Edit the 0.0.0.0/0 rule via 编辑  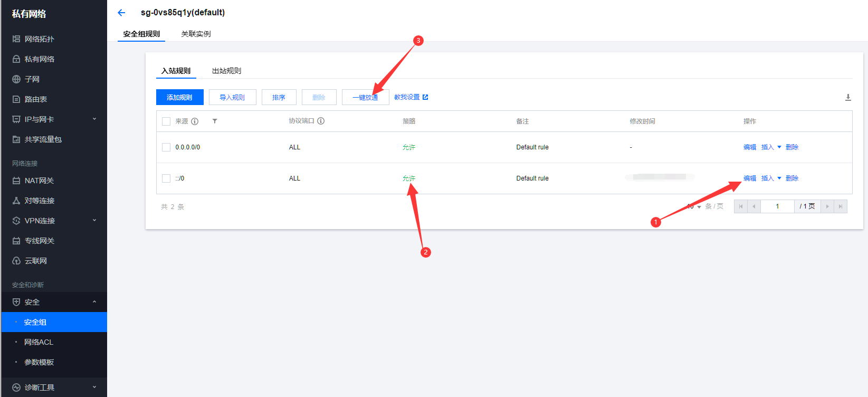(x=750, y=147)
